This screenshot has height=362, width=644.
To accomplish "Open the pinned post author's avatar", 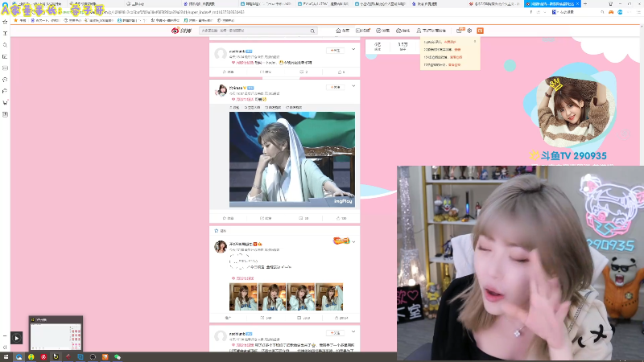I will tap(221, 247).
